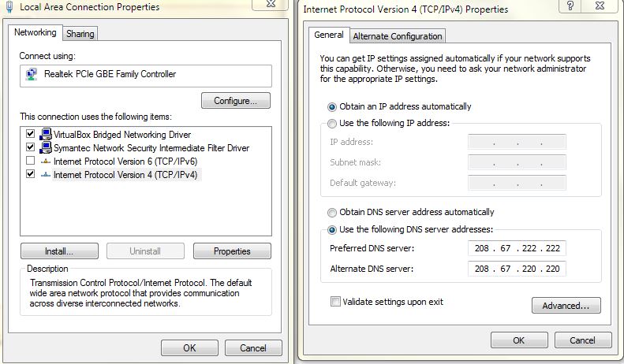Click the Internet Protocol Version 4 icon
624x364 pixels.
pyautogui.click(x=46, y=175)
